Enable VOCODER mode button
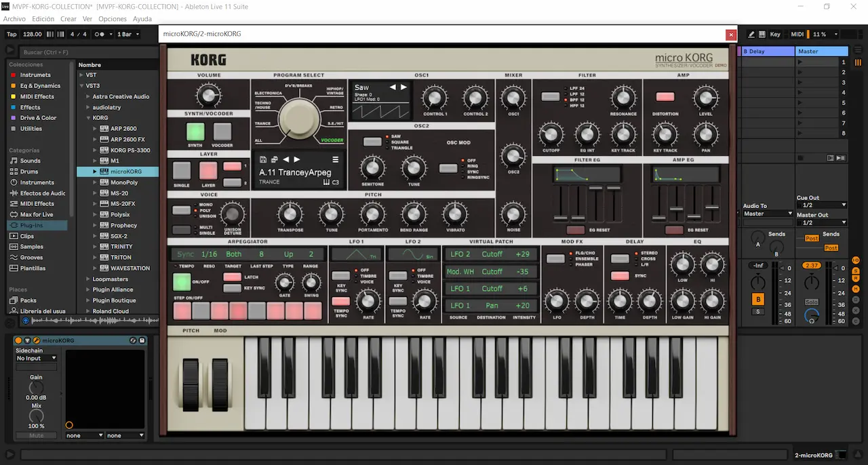The image size is (868, 465). [222, 132]
